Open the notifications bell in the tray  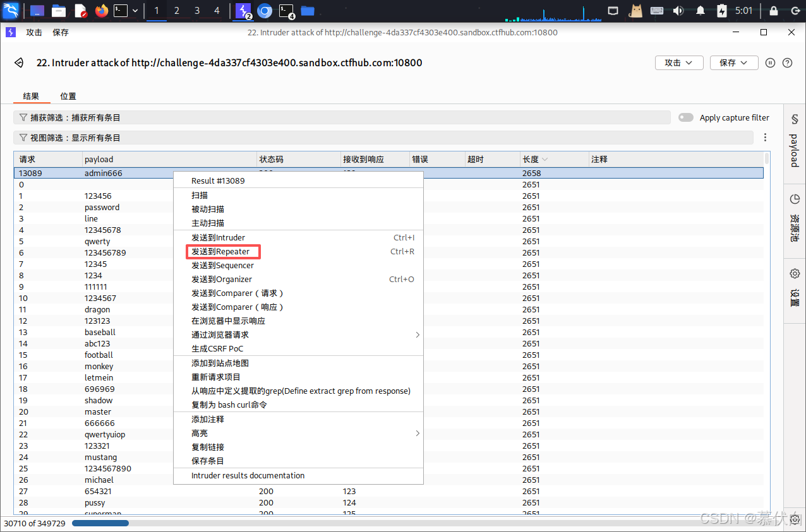coord(701,11)
